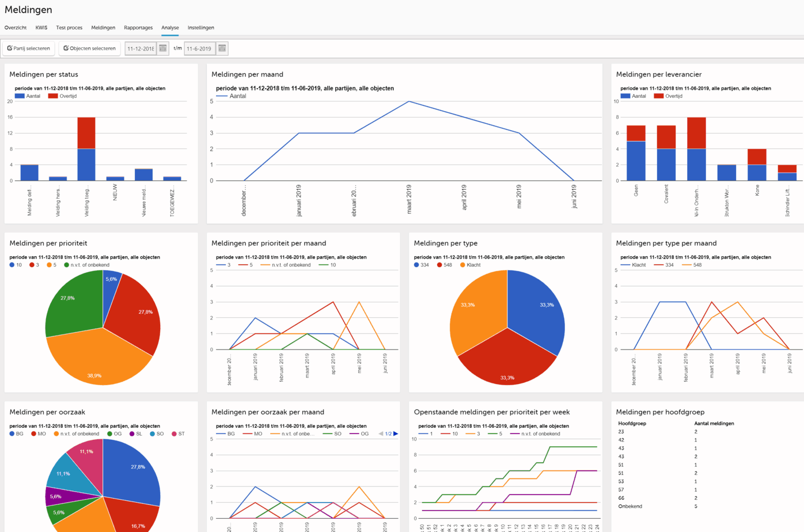The width and height of the screenshot is (804, 532).
Task: Click the Kone bar in Meldingen per leverancier
Action: pos(757,165)
